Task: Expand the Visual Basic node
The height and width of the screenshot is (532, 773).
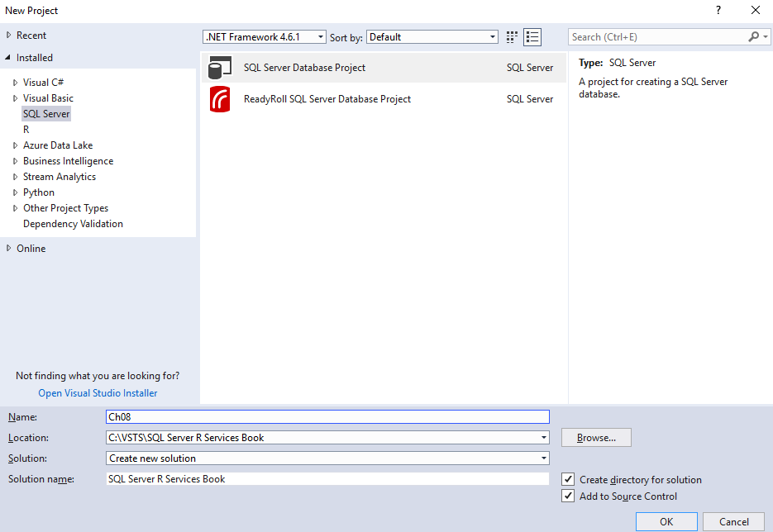Action: [x=15, y=98]
